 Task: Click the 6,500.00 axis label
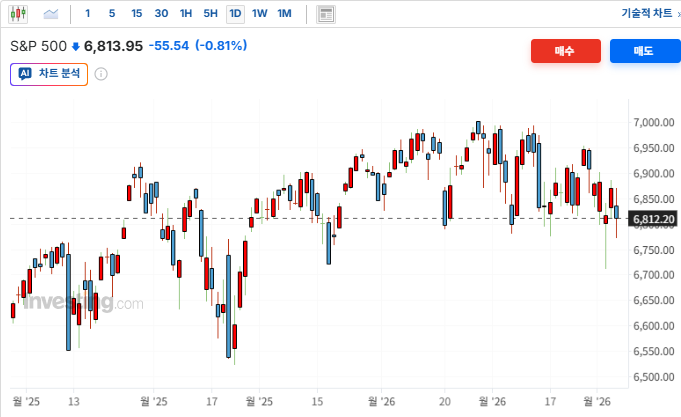(654, 377)
